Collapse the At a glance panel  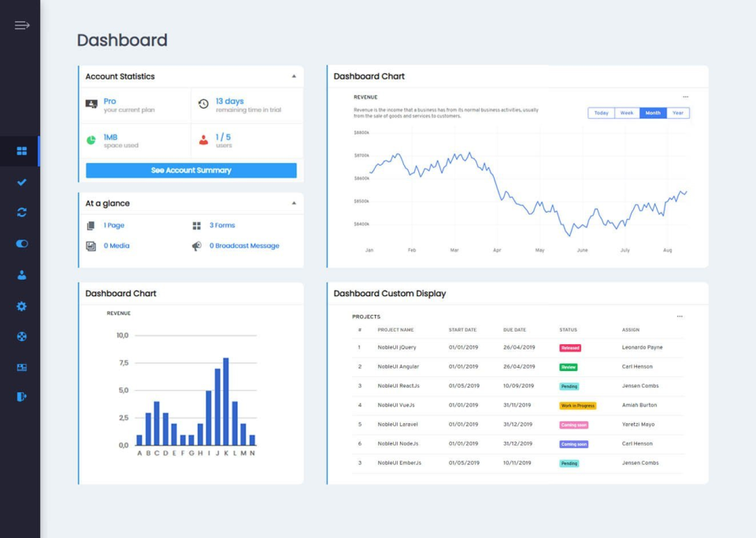293,202
